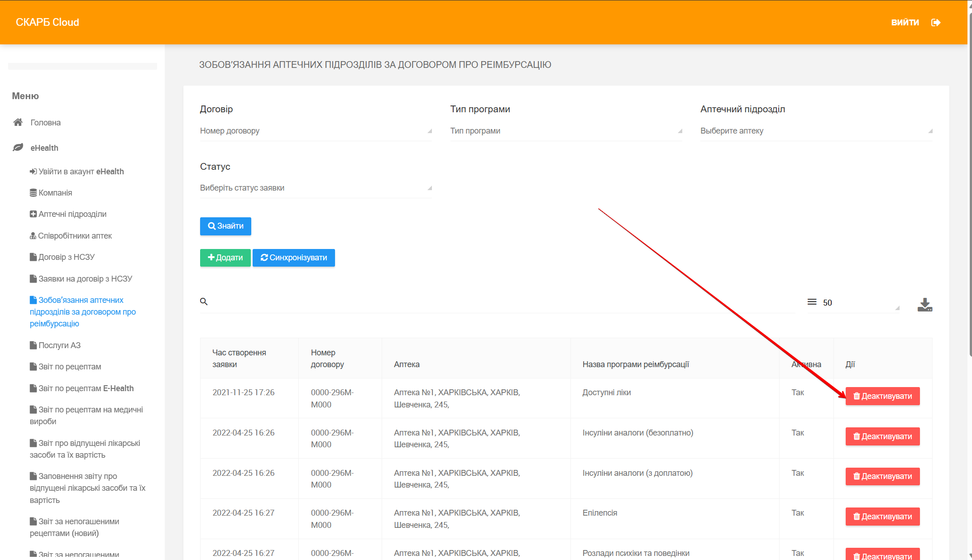
Task: Focus the table search input field
Action: tap(498, 302)
